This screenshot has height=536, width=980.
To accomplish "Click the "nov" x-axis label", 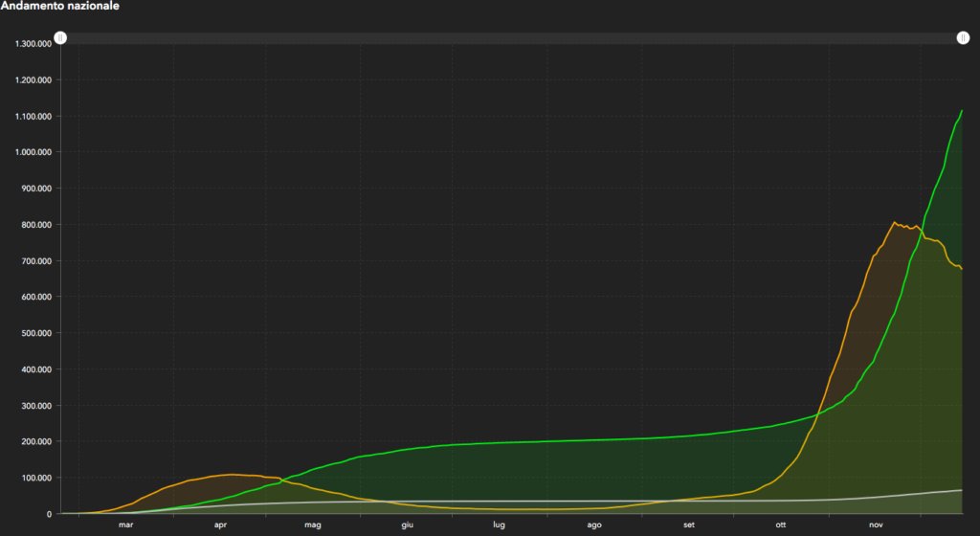I will pos(876,525).
